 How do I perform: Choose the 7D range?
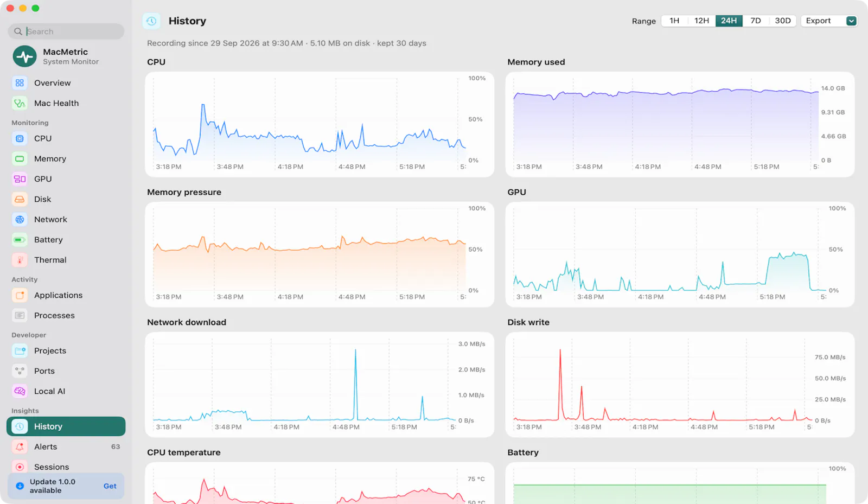(x=756, y=21)
